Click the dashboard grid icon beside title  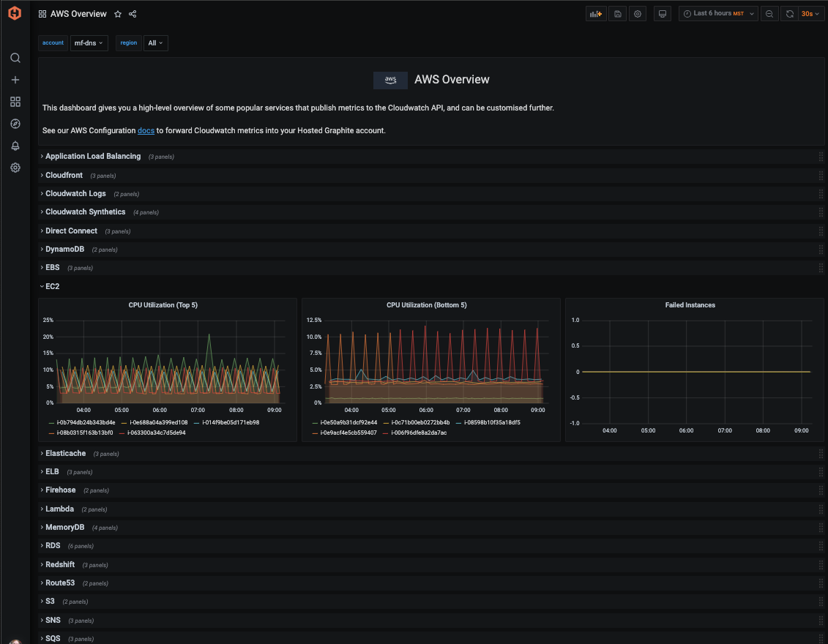click(42, 14)
